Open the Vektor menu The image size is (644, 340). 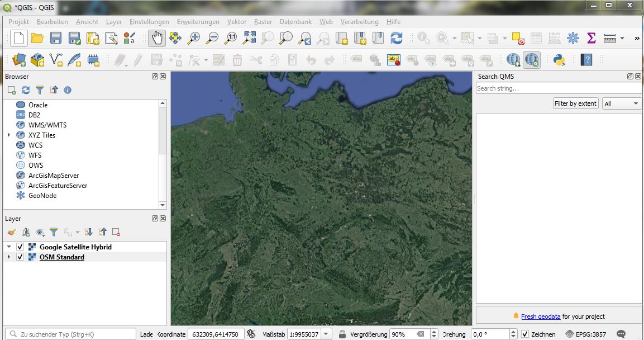237,22
